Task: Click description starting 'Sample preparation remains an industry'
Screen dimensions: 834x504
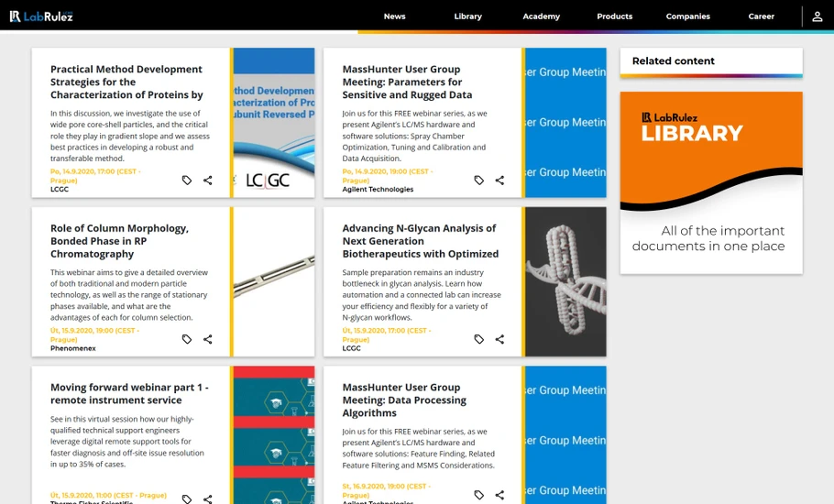Action: click(422, 294)
